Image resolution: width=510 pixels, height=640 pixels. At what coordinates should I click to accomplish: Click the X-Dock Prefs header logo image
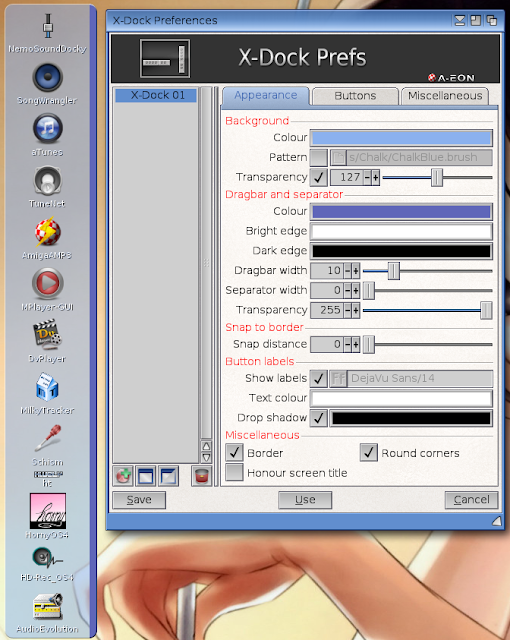(165, 58)
